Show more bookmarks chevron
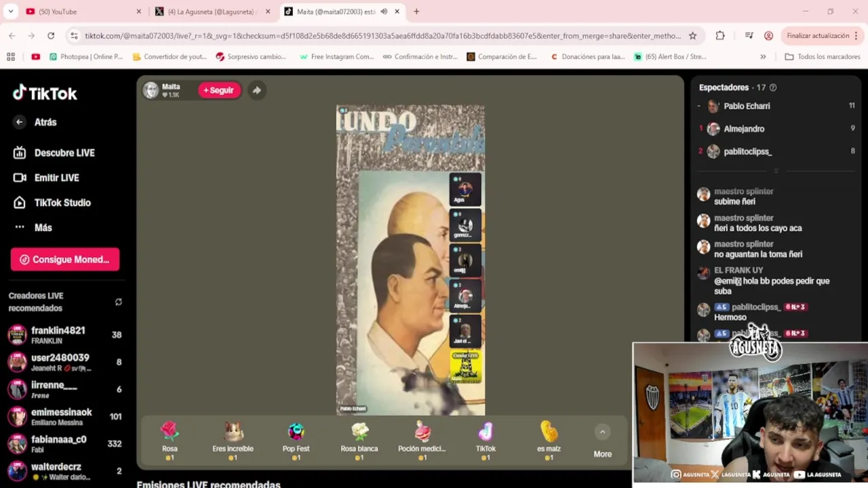This screenshot has height=488, width=868. (763, 57)
